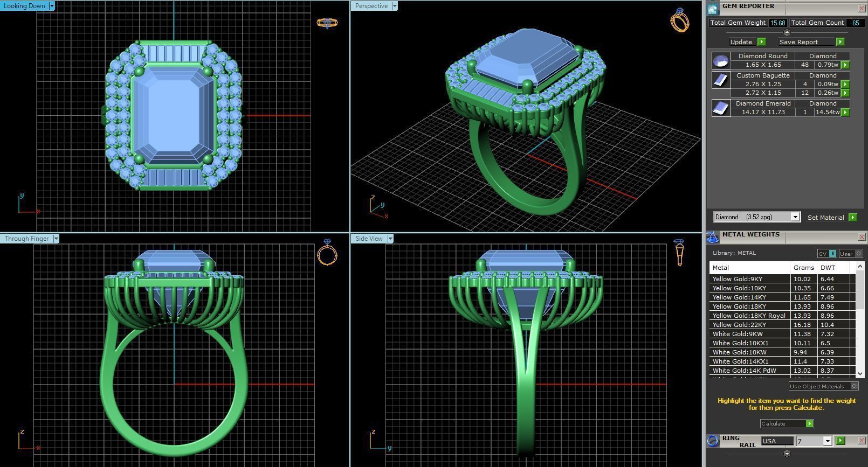Viewport: 868px width, 467px height.
Task: Open the Diamond (3.52 spg) material dropdown
Action: [795, 217]
